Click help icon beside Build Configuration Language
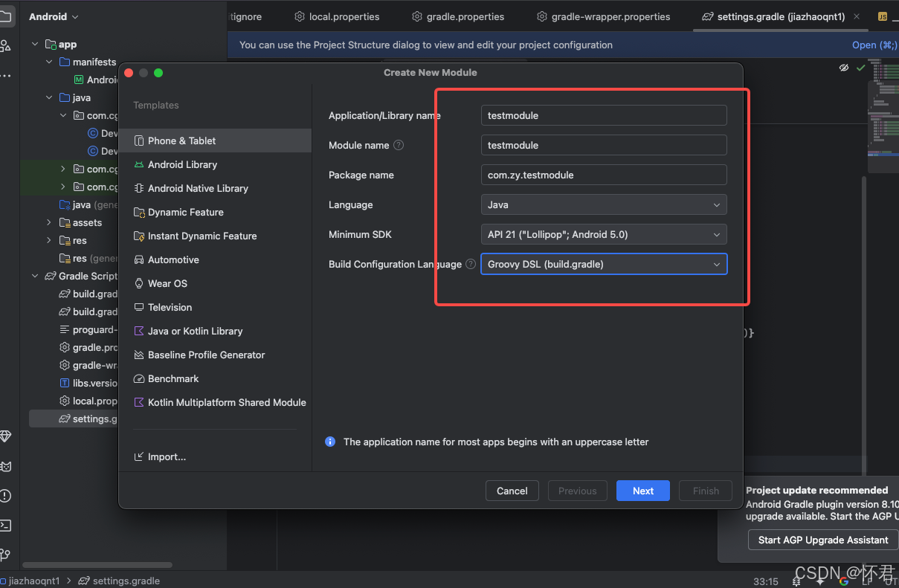 pyautogui.click(x=471, y=264)
